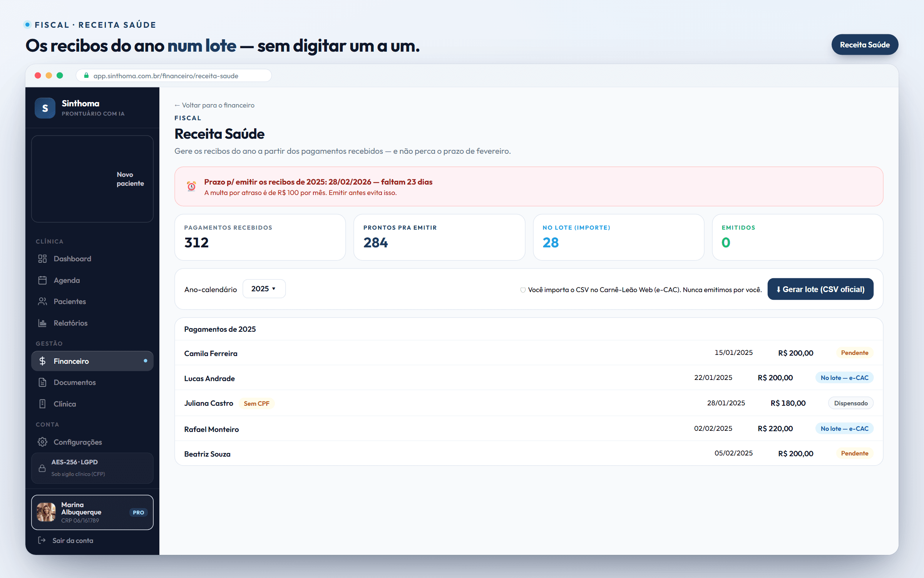Open Documentos in the sidebar

pyautogui.click(x=92, y=382)
